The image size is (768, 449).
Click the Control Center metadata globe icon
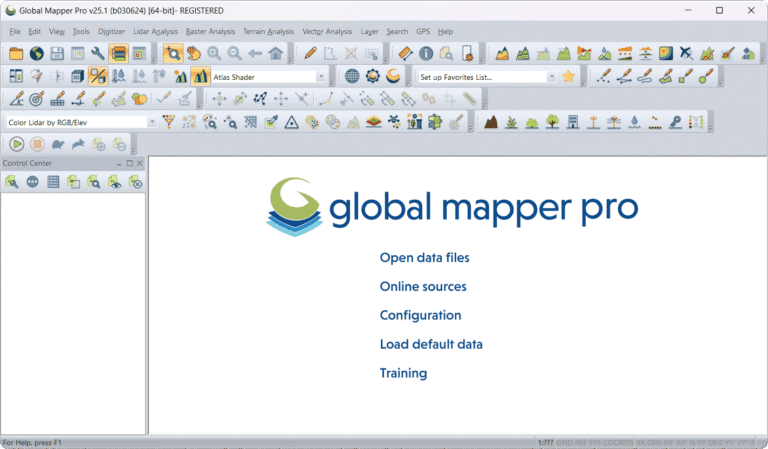[32, 182]
